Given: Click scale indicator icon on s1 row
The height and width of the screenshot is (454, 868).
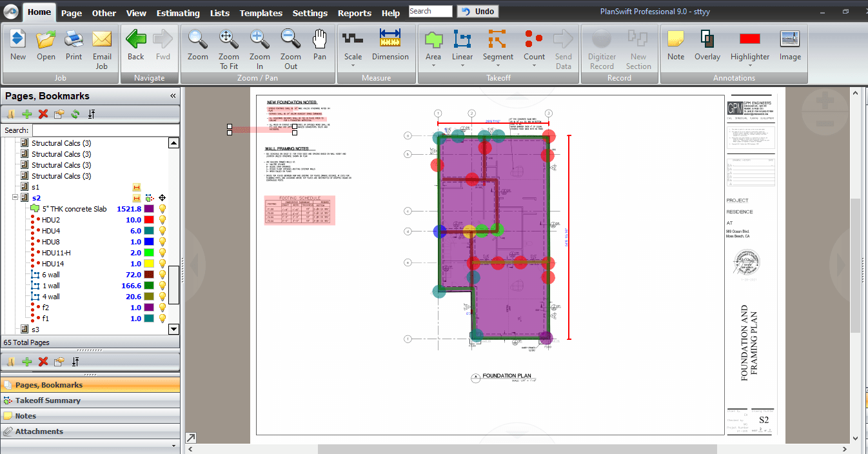Looking at the screenshot, I should point(136,187).
